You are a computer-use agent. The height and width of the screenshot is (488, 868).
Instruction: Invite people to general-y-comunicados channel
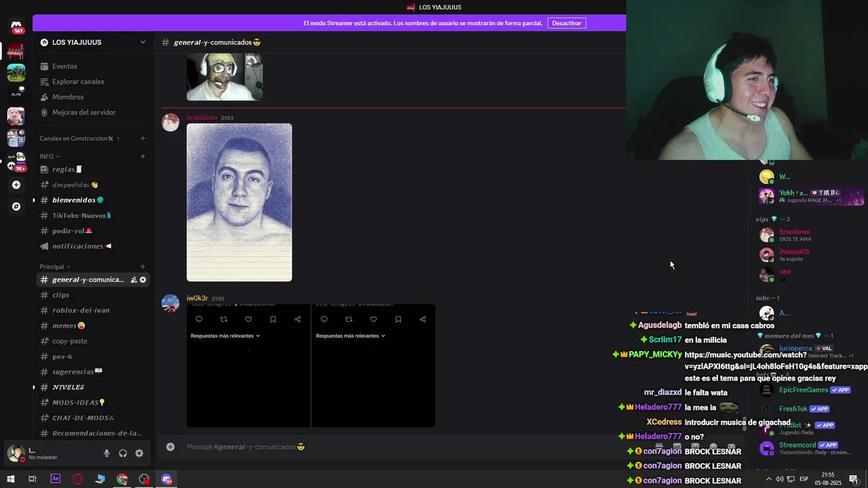[134, 280]
